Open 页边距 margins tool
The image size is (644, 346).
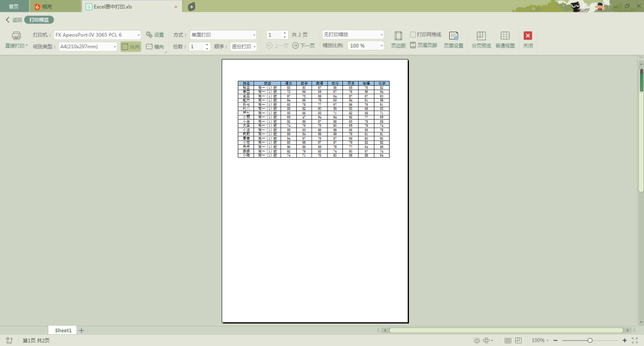coord(398,36)
